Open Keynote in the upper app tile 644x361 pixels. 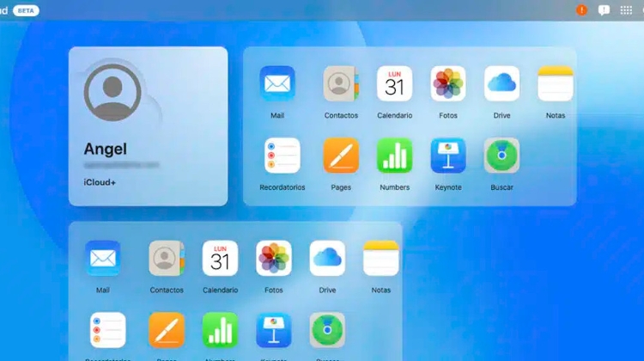[448, 156]
